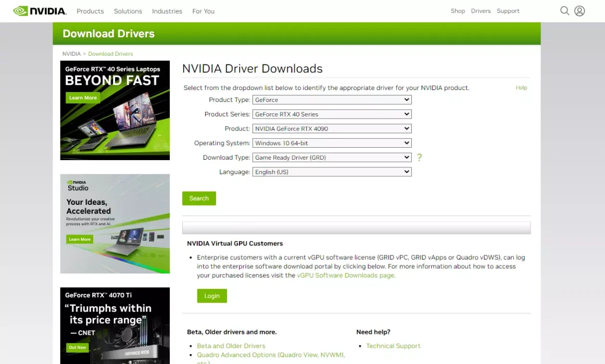Click the green Search button
Viewport: 605px width, 364px height.
199,198
